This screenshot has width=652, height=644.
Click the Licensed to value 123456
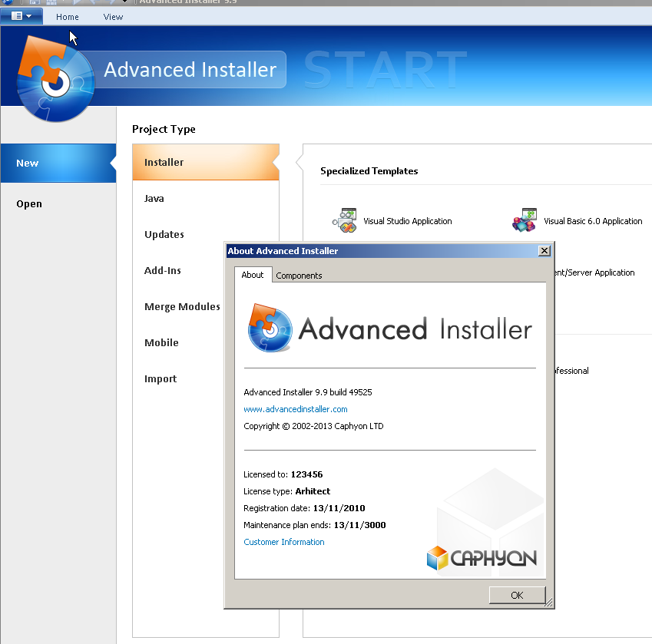(307, 474)
